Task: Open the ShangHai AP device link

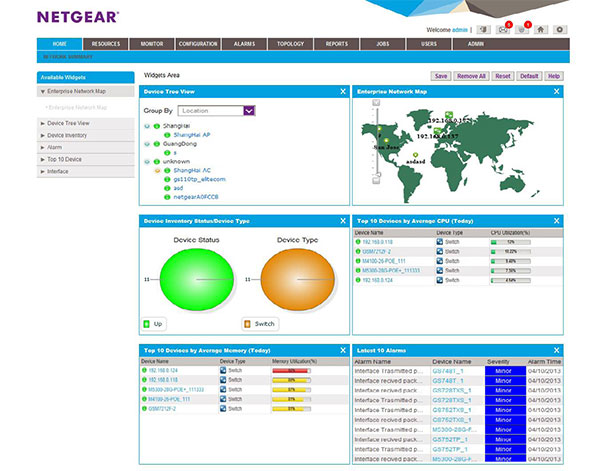Action: 192,135
